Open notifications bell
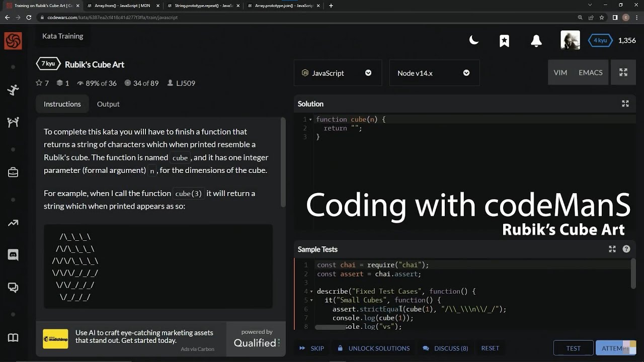The height and width of the screenshot is (362, 644). point(536,41)
